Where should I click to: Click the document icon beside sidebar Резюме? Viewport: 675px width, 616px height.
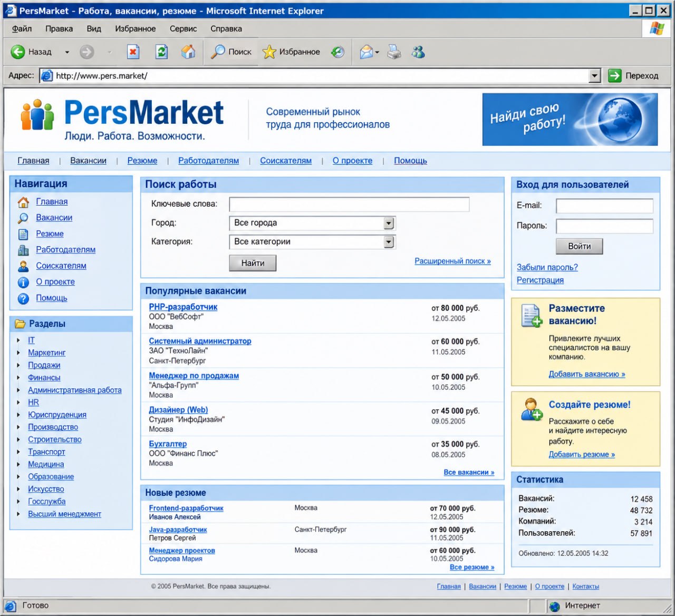(23, 234)
